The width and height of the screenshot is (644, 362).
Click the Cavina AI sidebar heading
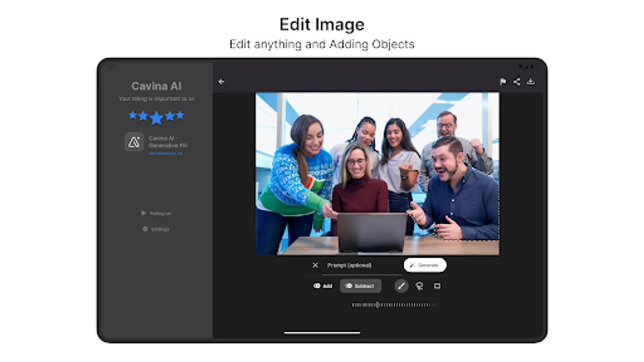pyautogui.click(x=156, y=86)
